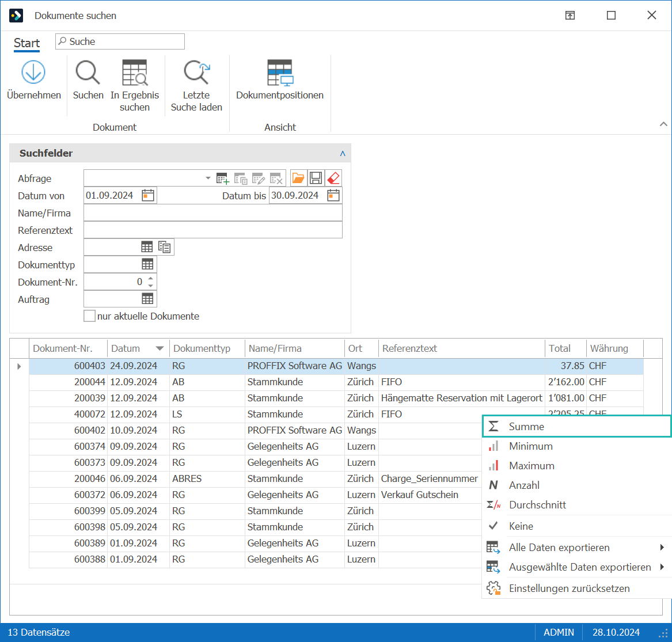Open the Alle Daten exportieren submenu arrow

click(x=662, y=548)
